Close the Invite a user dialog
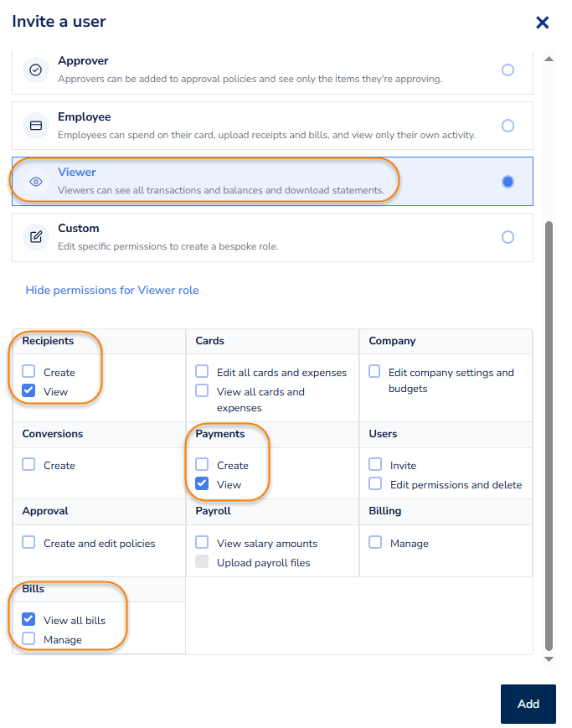 coord(543,23)
